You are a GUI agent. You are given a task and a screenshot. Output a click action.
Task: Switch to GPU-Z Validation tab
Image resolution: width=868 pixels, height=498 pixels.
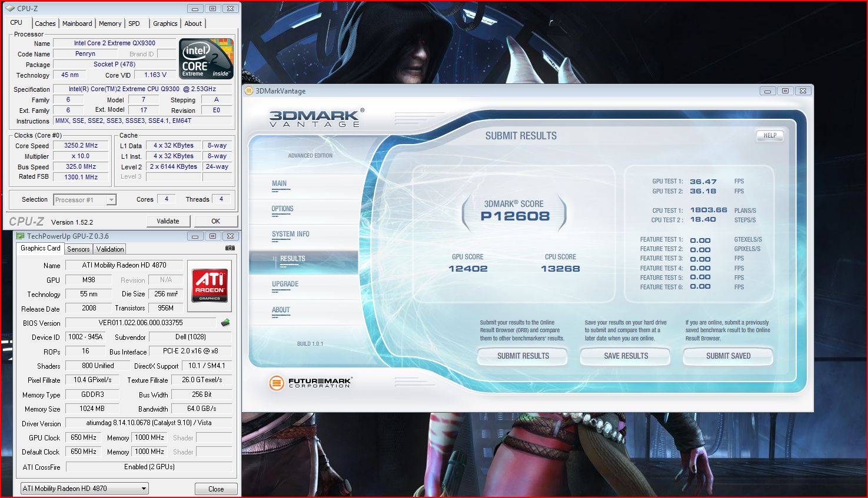(x=110, y=249)
